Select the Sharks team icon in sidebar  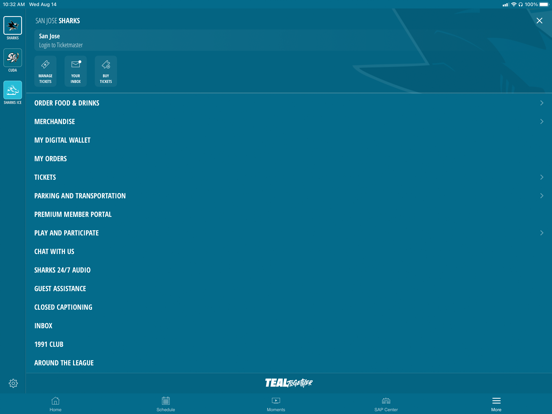pos(13,26)
